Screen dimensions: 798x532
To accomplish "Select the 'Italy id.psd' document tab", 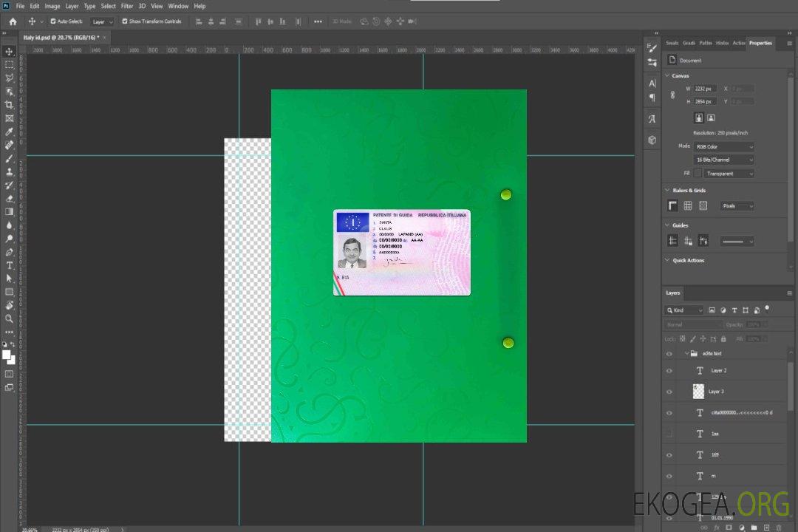I will (x=61, y=38).
